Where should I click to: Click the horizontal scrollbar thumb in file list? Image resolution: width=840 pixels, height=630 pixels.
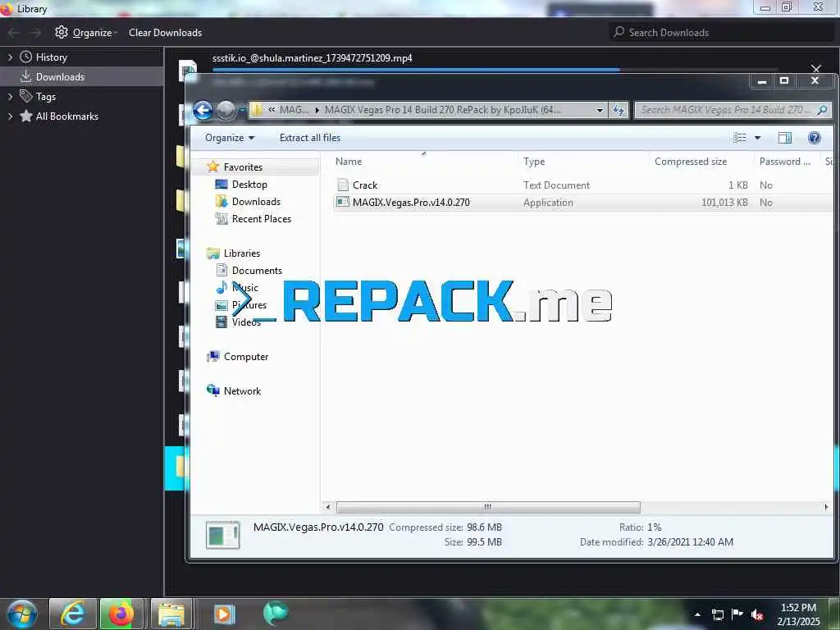point(487,507)
